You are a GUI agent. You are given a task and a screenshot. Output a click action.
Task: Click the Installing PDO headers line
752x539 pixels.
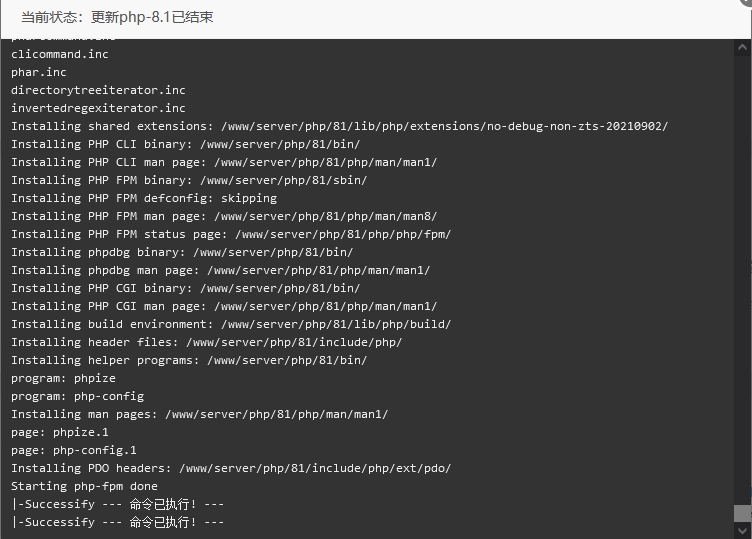[231, 468]
